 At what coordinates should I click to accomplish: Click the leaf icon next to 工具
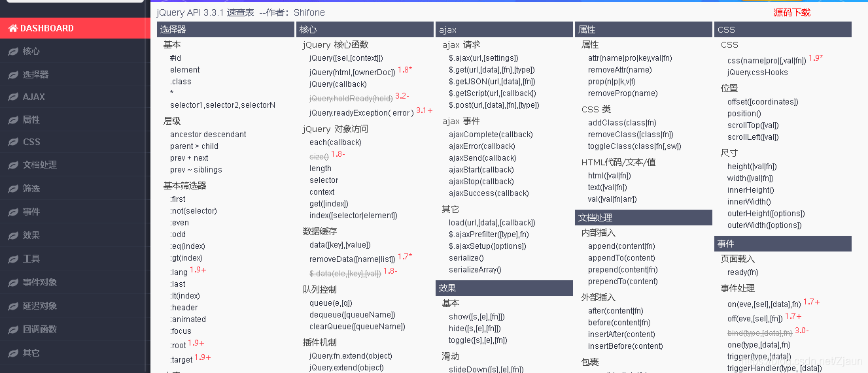12,259
